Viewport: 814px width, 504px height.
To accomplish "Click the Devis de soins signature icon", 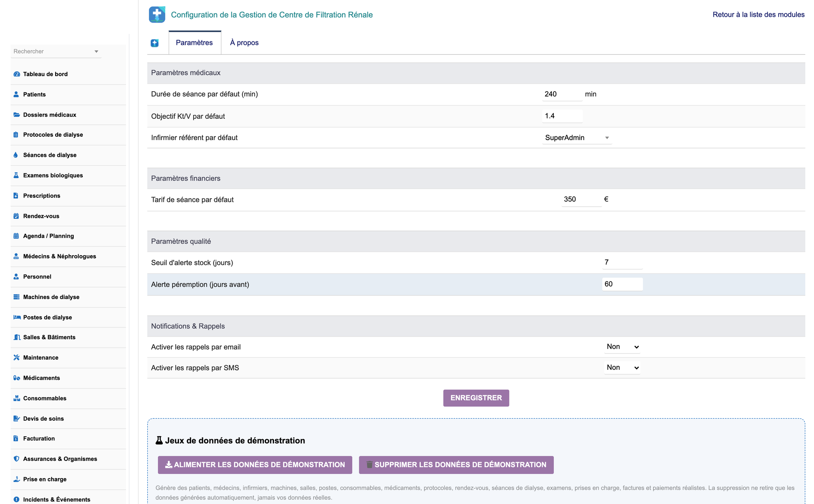I will [x=17, y=419].
